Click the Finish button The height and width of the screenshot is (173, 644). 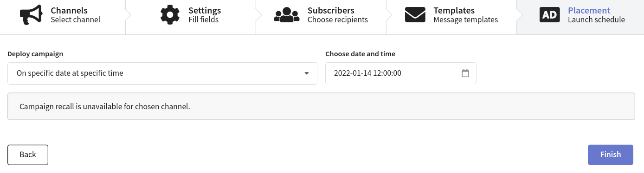coord(611,155)
